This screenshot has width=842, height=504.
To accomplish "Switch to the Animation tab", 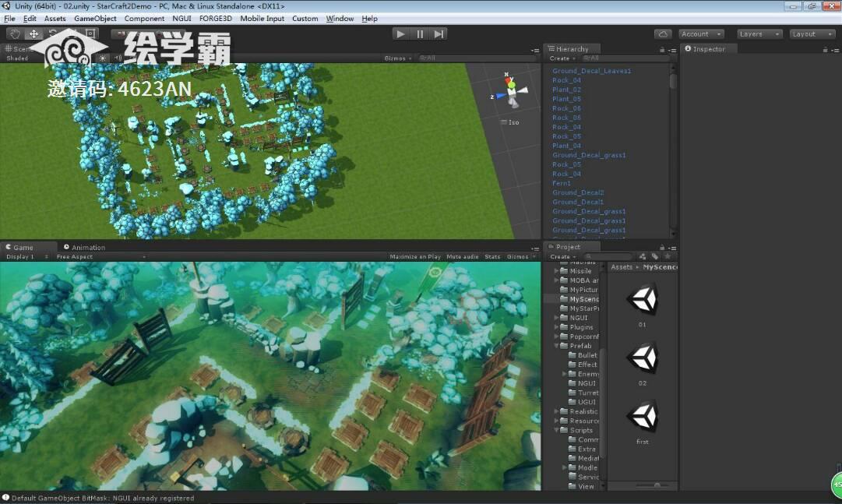I will coord(84,247).
